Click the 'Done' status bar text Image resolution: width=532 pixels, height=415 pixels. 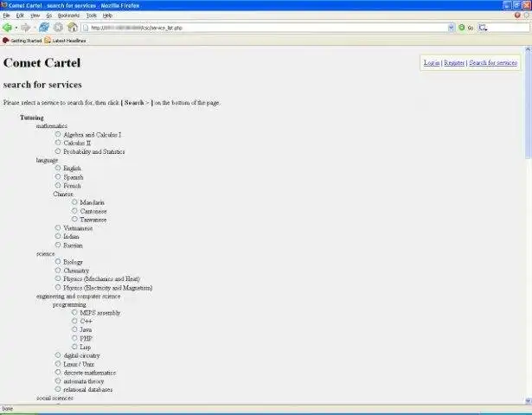pos(8,409)
